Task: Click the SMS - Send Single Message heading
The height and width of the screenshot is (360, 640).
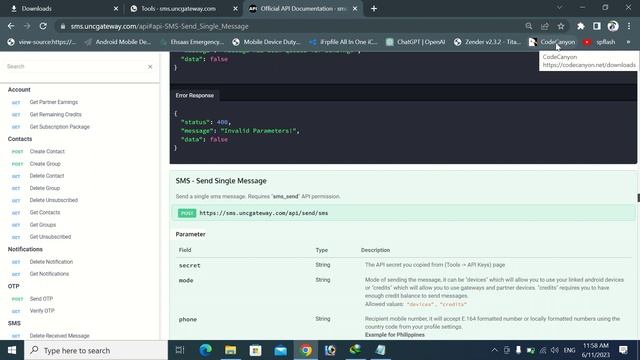Action: pyautogui.click(x=221, y=181)
